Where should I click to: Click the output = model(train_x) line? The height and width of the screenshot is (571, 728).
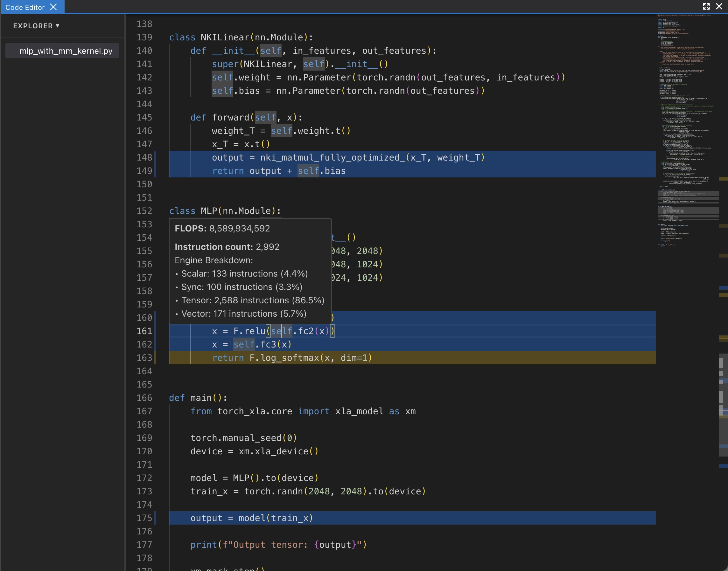coord(252,518)
